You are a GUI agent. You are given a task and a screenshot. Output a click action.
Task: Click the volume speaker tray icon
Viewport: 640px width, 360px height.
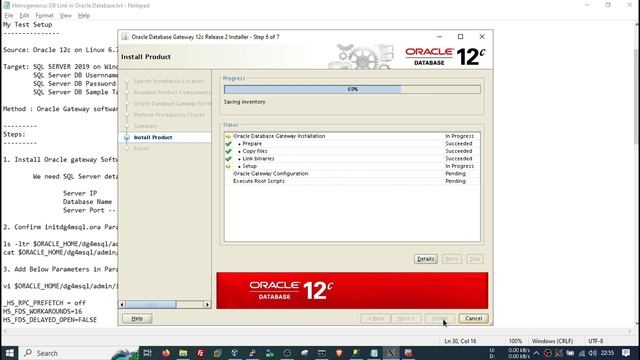click(x=593, y=353)
